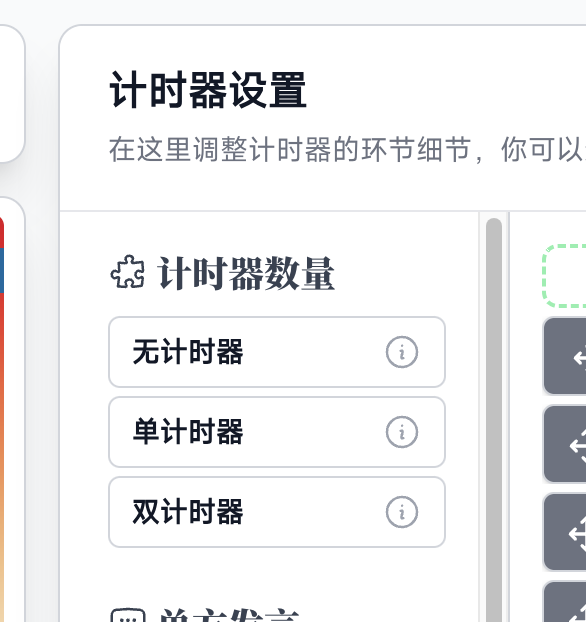Screen dimensions: 586x622
Task: Click the green dashed drop zone
Action: [564, 276]
